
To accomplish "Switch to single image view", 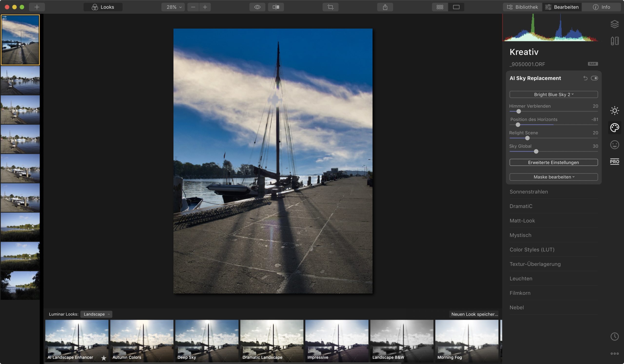I will coord(456,7).
